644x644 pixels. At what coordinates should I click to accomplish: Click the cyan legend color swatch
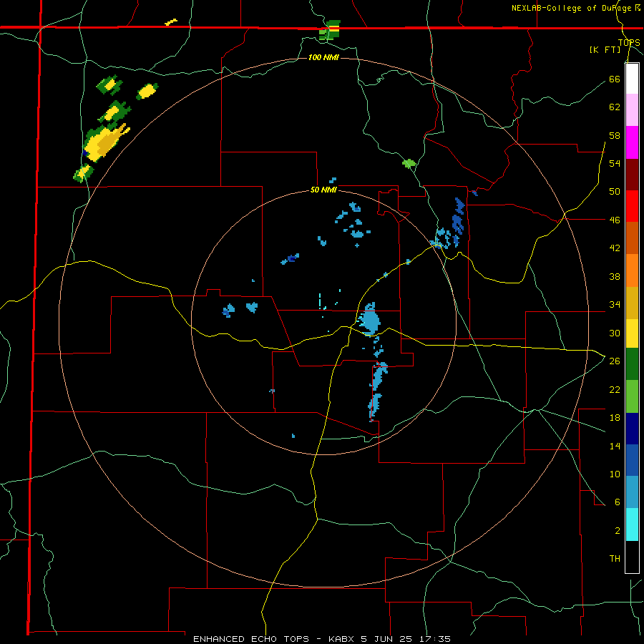point(632,525)
